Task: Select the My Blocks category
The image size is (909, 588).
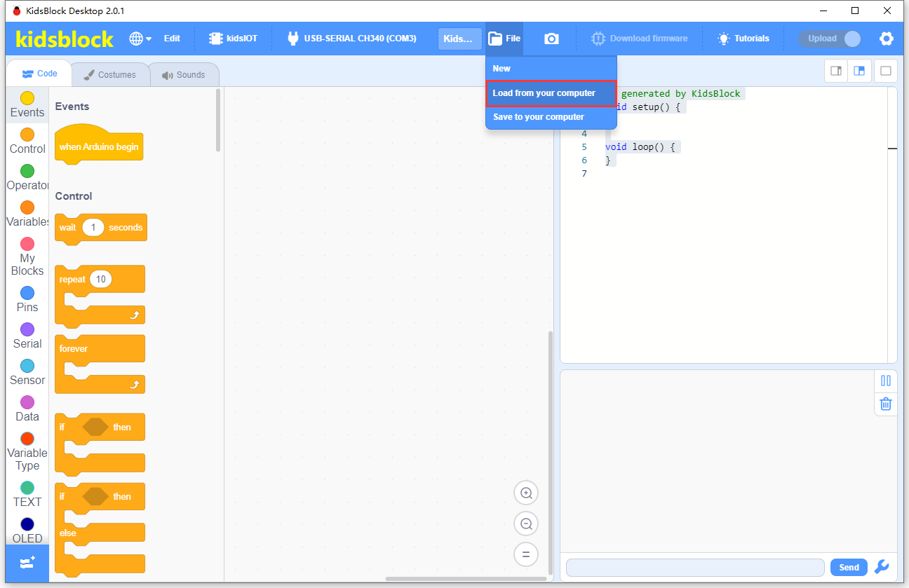Action: point(27,257)
